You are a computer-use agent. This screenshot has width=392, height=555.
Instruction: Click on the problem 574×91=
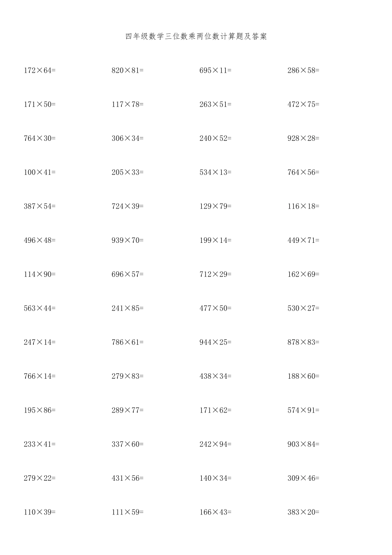tap(303, 410)
